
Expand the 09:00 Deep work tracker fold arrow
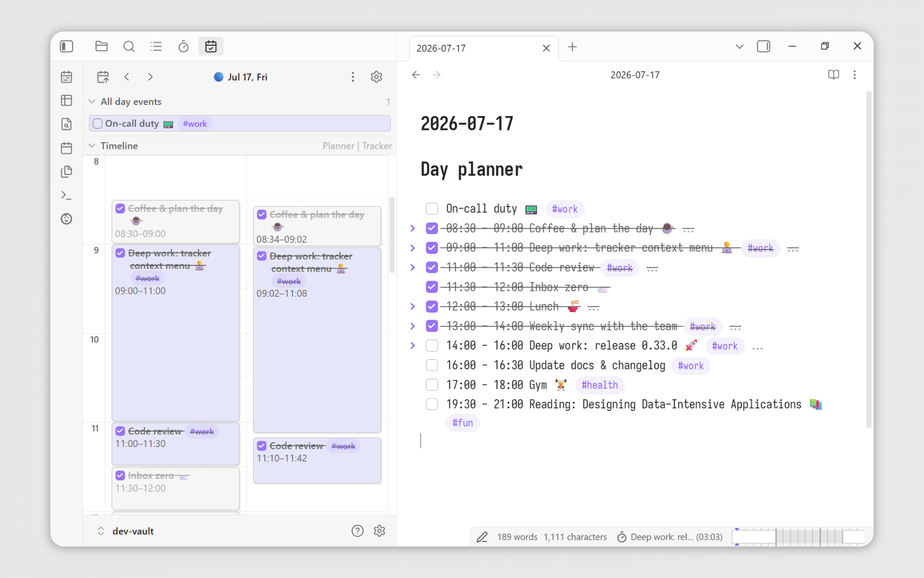(x=412, y=248)
